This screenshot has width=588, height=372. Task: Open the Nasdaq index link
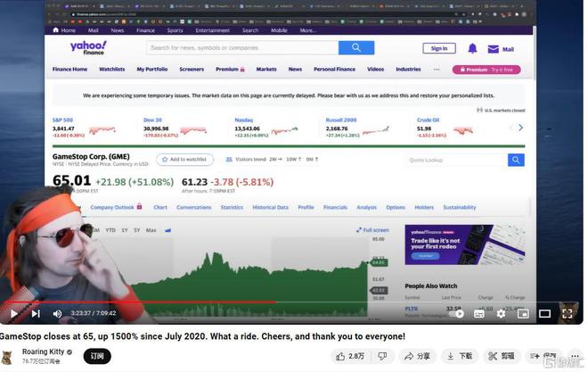pyautogui.click(x=244, y=120)
